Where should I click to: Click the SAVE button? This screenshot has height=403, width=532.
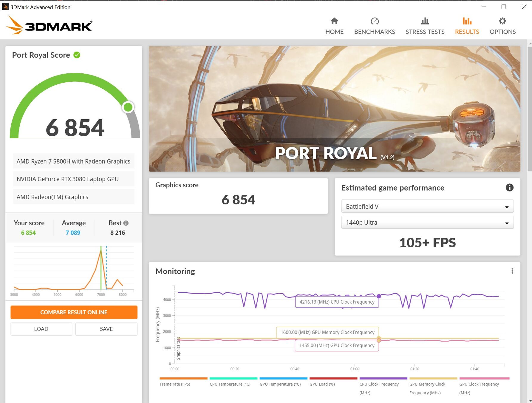pyautogui.click(x=106, y=329)
